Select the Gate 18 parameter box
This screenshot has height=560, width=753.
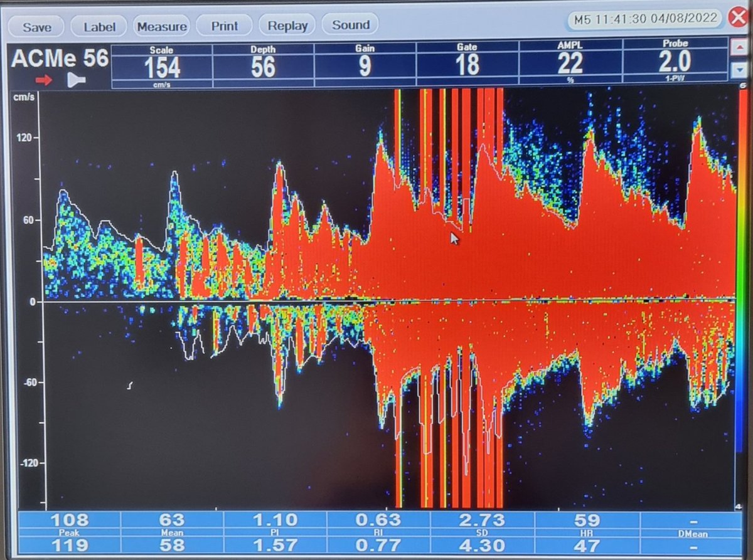[x=466, y=62]
